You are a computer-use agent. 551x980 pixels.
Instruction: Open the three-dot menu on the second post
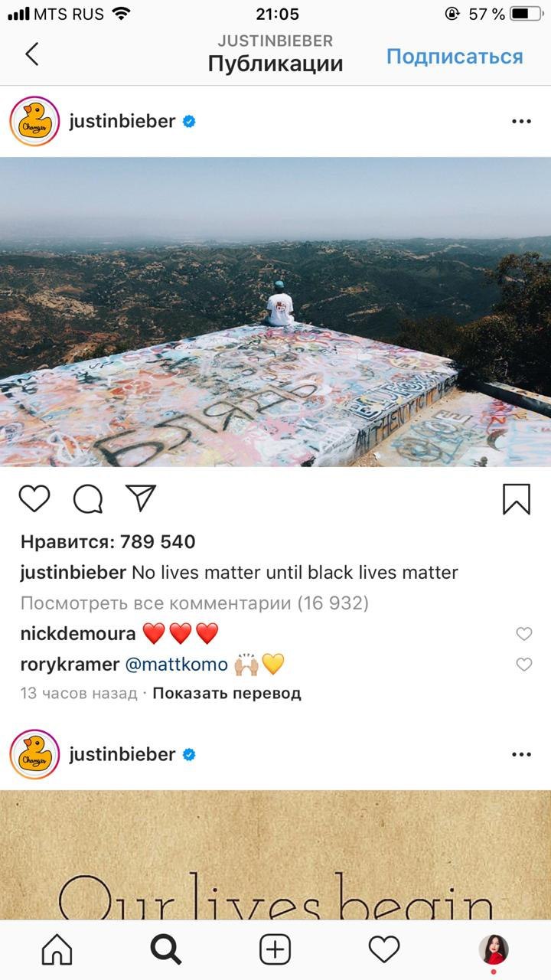click(x=521, y=754)
